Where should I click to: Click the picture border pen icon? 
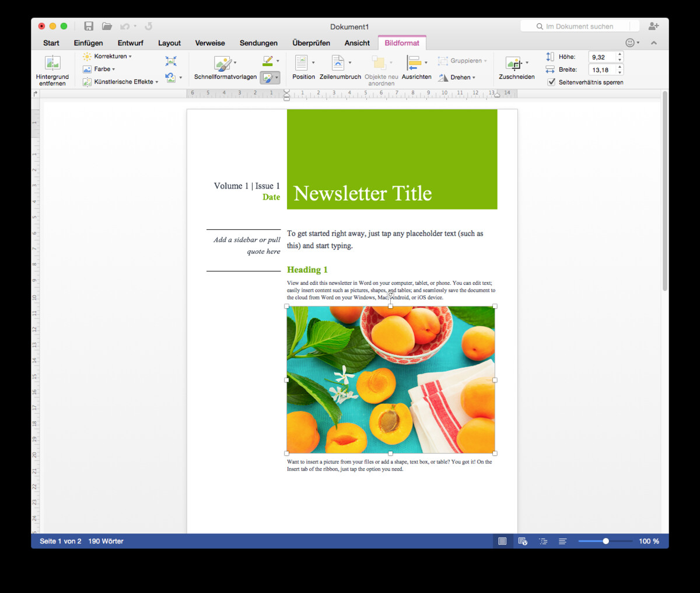tap(267, 61)
